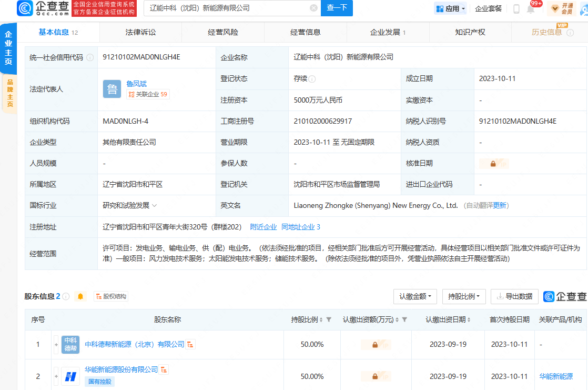
Task: Click the mobile phone icon in header
Action: click(x=516, y=8)
